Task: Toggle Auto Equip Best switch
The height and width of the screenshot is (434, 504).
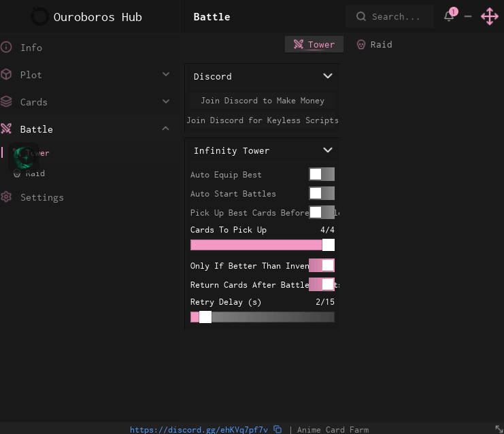Action: pyautogui.click(x=322, y=174)
